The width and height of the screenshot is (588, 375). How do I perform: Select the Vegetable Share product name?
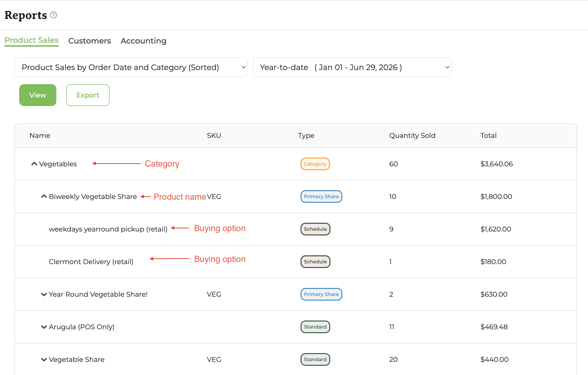click(x=77, y=359)
